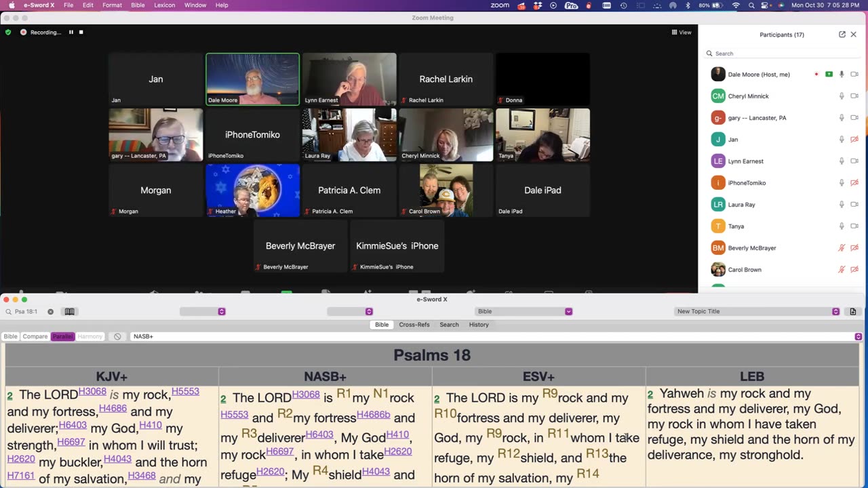This screenshot has height=488, width=868.
Task: Toggle Dale Moore's microphone in participant list
Action: coord(842,75)
